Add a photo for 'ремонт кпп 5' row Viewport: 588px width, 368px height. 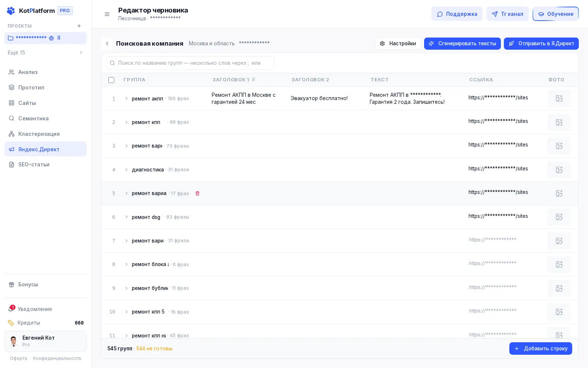pos(559,312)
